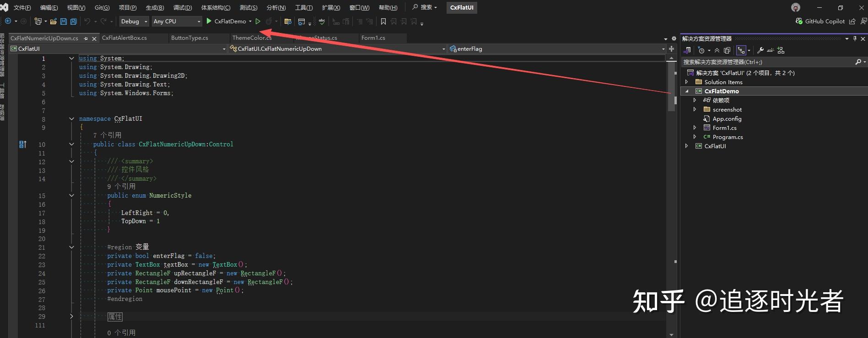868x338 pixels.
Task: Open the 调试(D) menu
Action: [183, 7]
